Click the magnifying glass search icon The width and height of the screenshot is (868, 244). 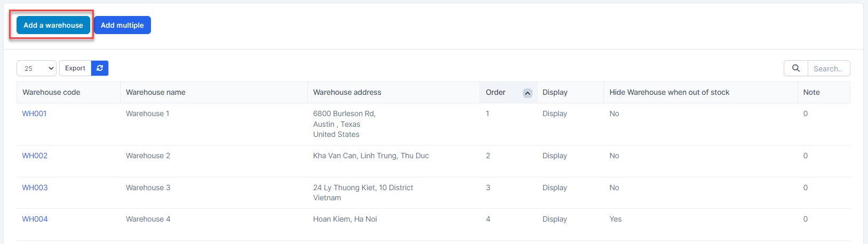tap(795, 68)
